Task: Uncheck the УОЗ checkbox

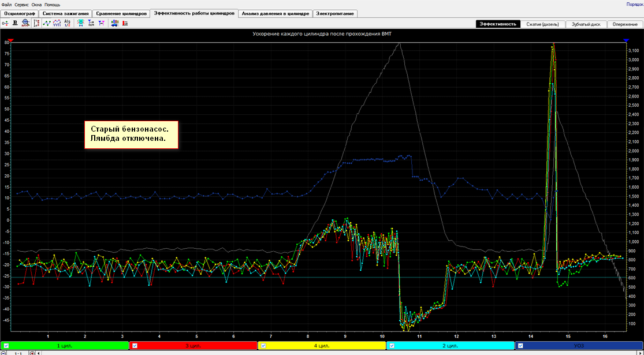Action: pos(521,346)
